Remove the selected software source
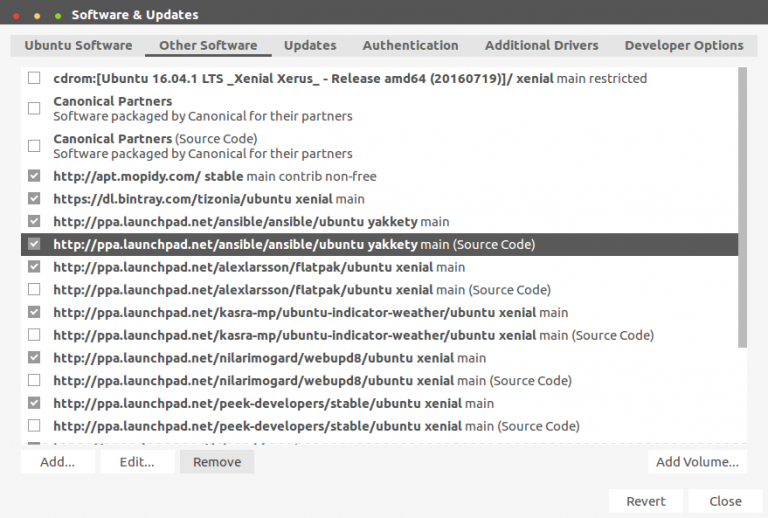The height and width of the screenshot is (518, 768). 217,462
